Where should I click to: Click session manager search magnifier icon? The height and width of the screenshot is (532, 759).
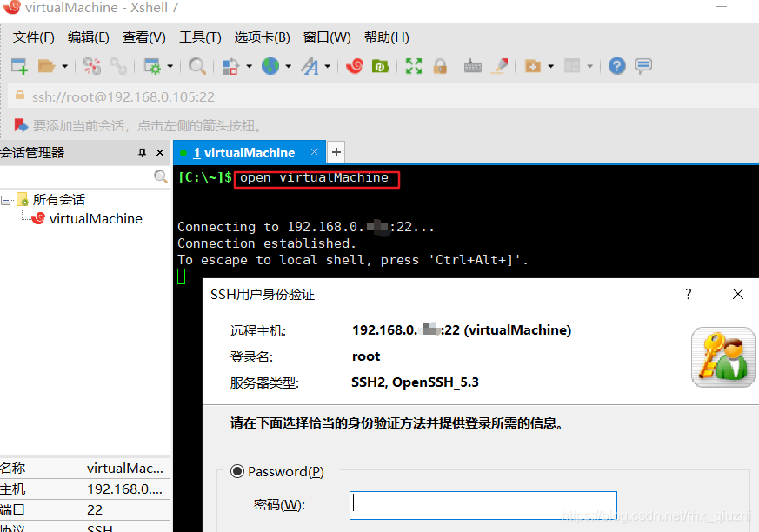pyautogui.click(x=161, y=176)
